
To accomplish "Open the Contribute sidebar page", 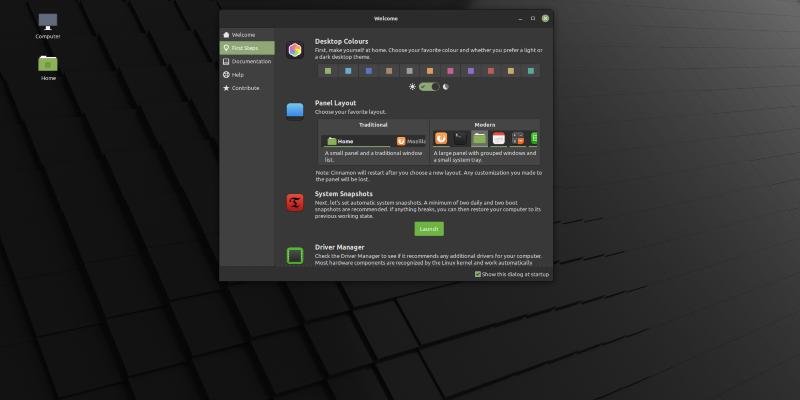I will [245, 88].
